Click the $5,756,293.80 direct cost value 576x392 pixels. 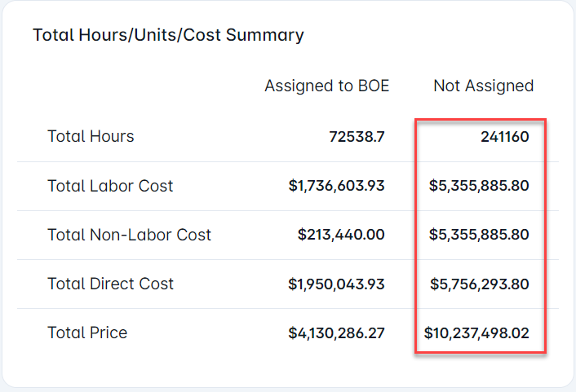pos(479,284)
